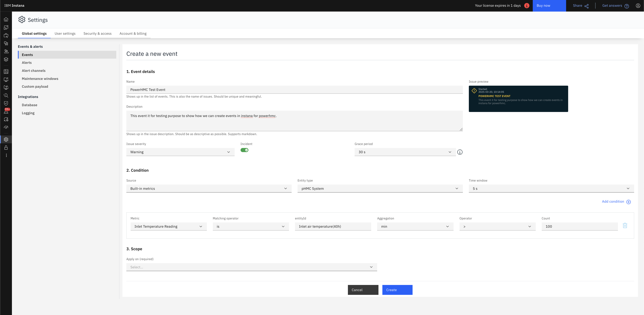Click the Grace period info icon
644x315 pixels.
(x=460, y=152)
